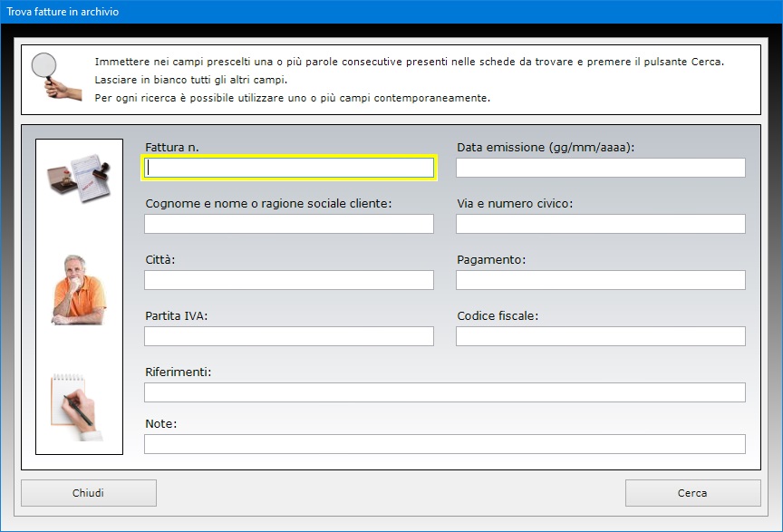Focus the Fattura n. input field
Viewport: 783px width, 532px height.
(289, 168)
